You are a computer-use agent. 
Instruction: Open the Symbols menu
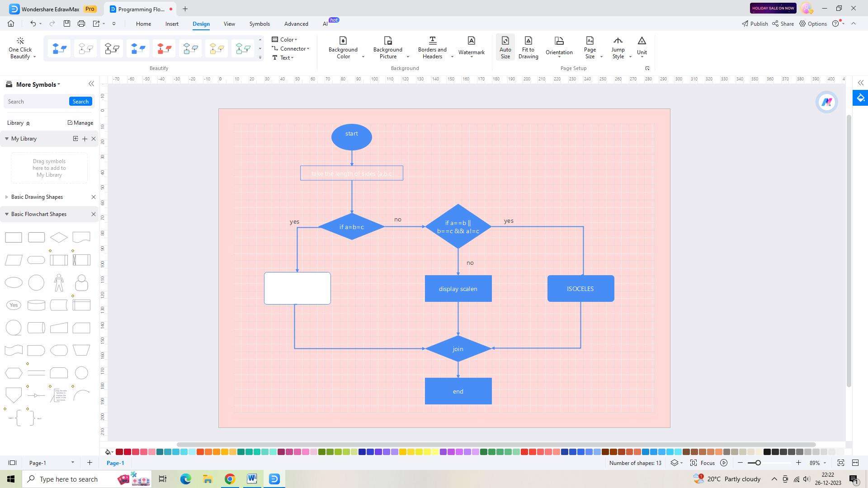point(259,24)
